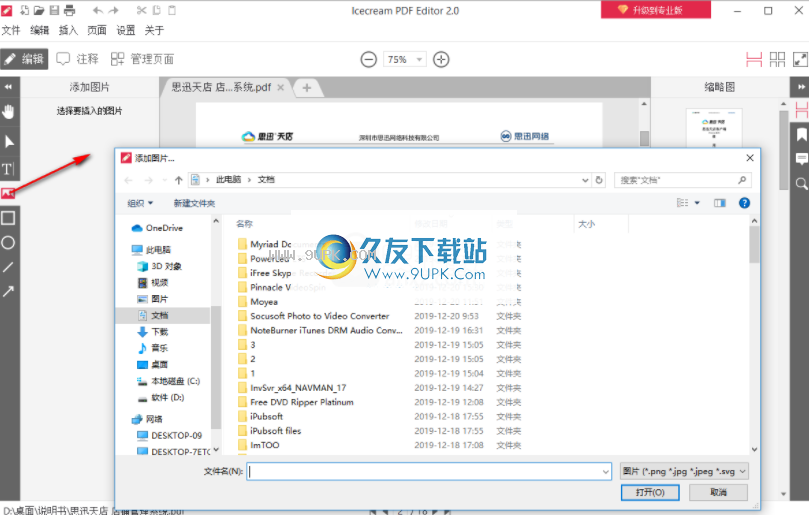Open the 关于 menu
The height and width of the screenshot is (515, 809).
[154, 30]
